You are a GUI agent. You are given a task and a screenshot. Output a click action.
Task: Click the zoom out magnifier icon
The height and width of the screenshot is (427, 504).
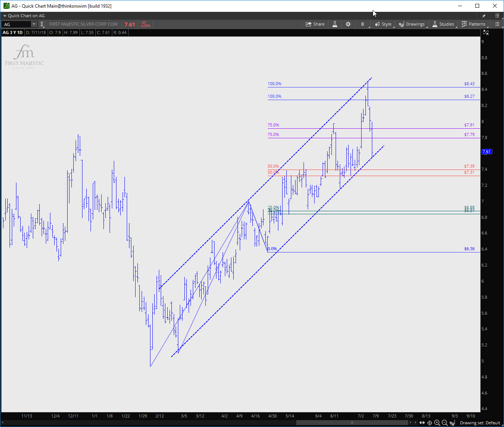click(x=444, y=423)
